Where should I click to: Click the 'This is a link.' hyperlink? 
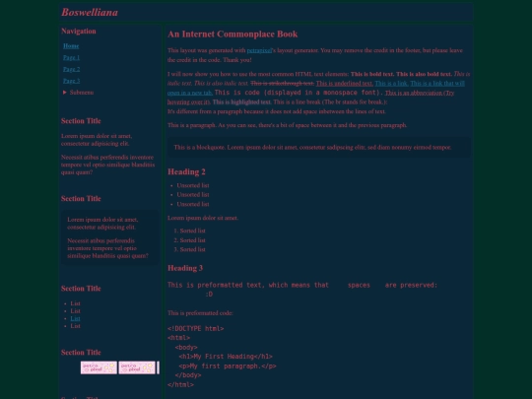[x=391, y=83]
